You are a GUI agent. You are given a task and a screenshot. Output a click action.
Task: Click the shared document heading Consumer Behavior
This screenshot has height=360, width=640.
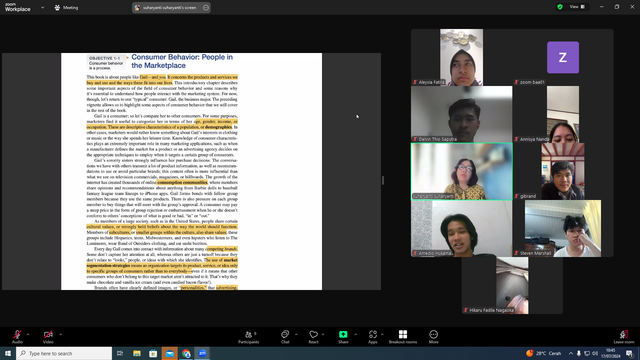pos(182,61)
